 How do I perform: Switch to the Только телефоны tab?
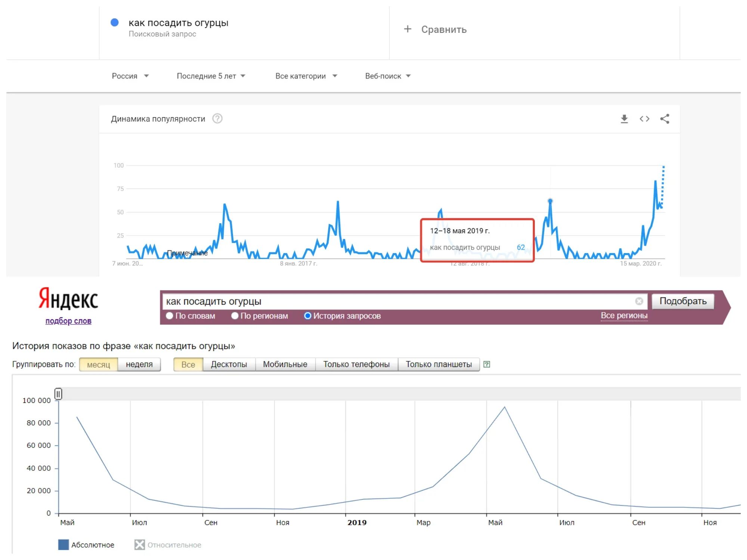356,365
